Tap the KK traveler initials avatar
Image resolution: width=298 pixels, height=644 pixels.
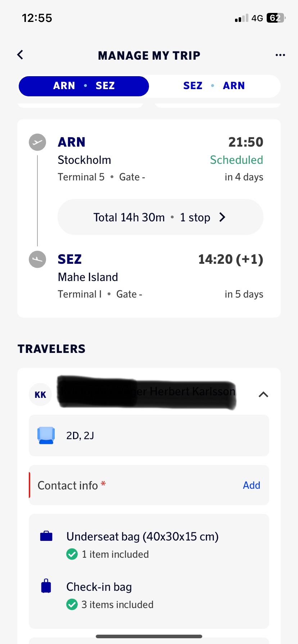(x=40, y=395)
